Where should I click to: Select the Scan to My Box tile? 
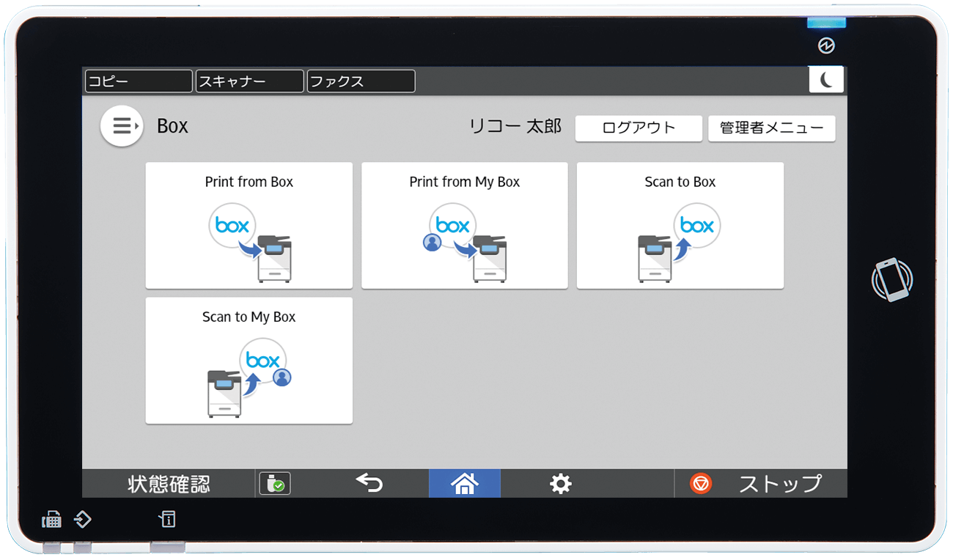[x=249, y=361]
